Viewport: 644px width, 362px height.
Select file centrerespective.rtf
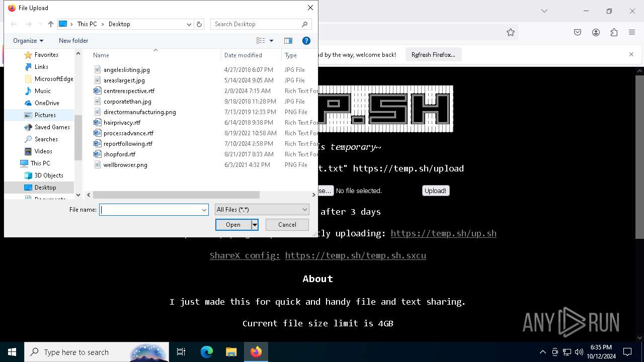point(129,91)
